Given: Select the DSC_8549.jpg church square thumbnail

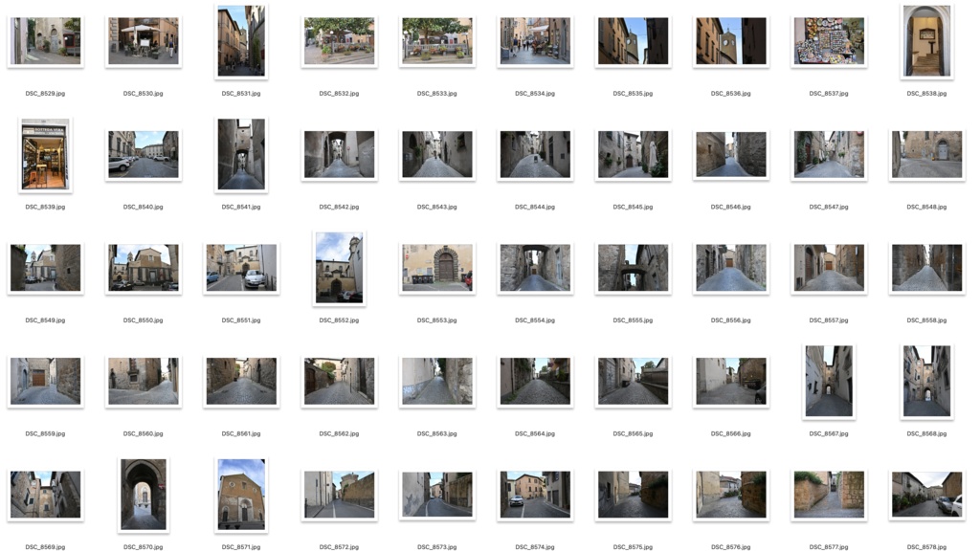Looking at the screenshot, I should click(x=46, y=268).
